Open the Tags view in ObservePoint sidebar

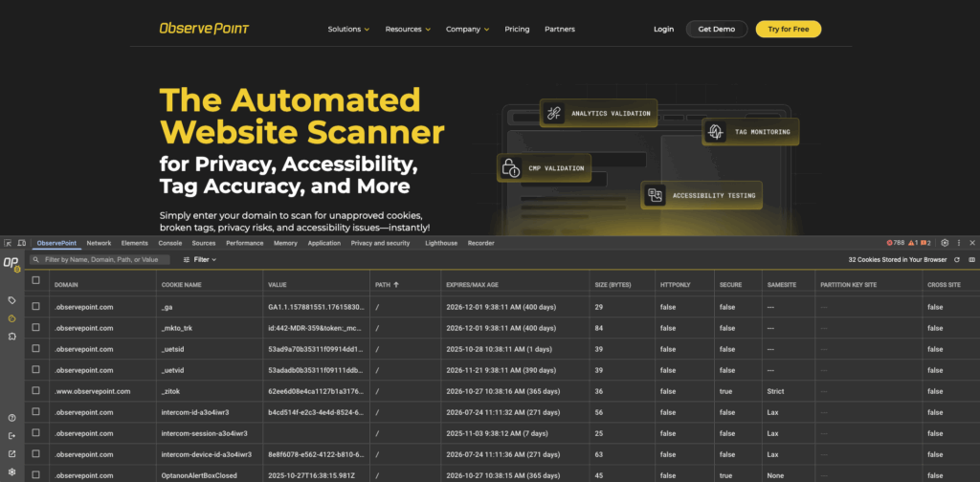[11, 300]
